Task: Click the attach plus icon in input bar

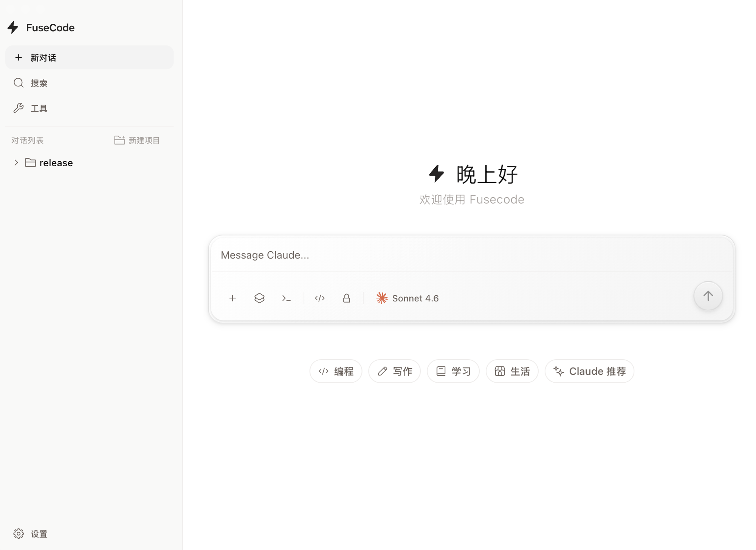Action: click(x=232, y=298)
